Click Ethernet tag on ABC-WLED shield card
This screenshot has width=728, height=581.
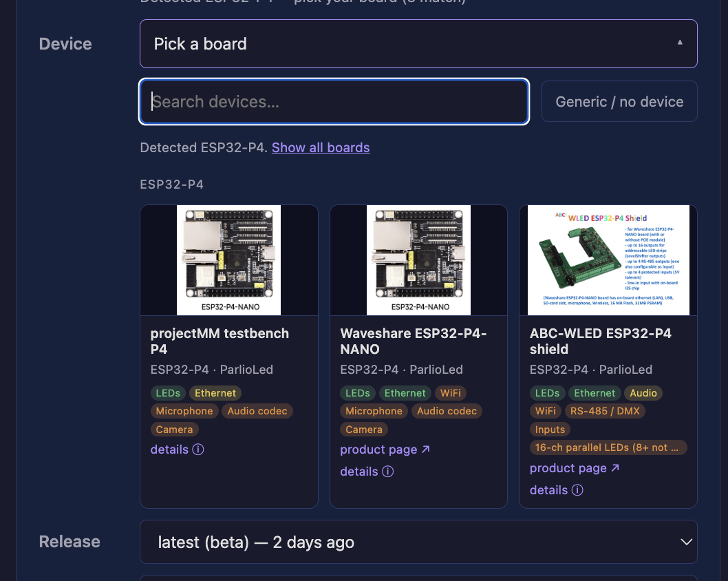(595, 393)
